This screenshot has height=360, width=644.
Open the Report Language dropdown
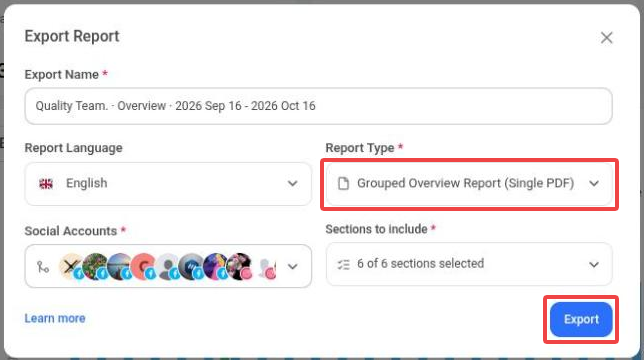tap(168, 183)
